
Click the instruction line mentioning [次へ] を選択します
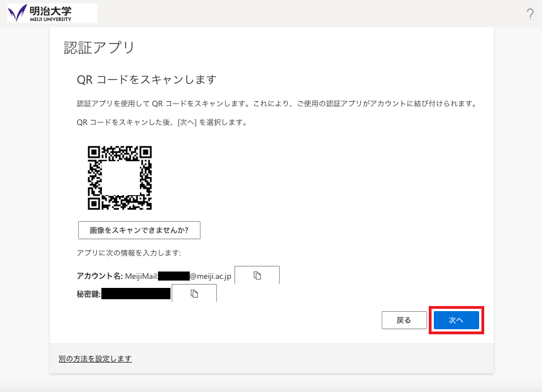162,122
